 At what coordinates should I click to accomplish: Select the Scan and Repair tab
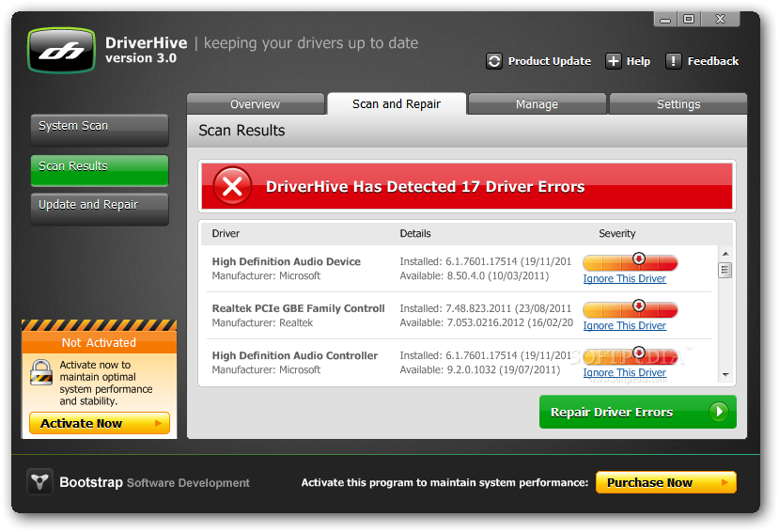[397, 103]
